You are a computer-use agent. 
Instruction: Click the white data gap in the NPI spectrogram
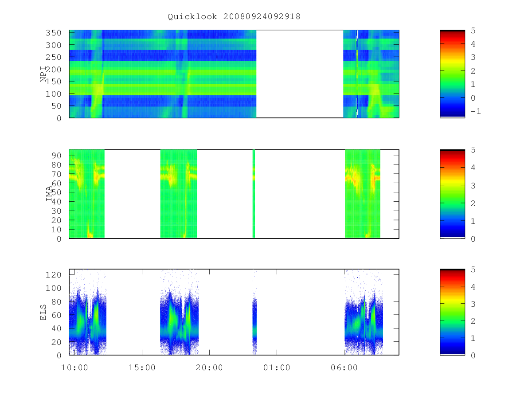pyautogui.click(x=300, y=74)
